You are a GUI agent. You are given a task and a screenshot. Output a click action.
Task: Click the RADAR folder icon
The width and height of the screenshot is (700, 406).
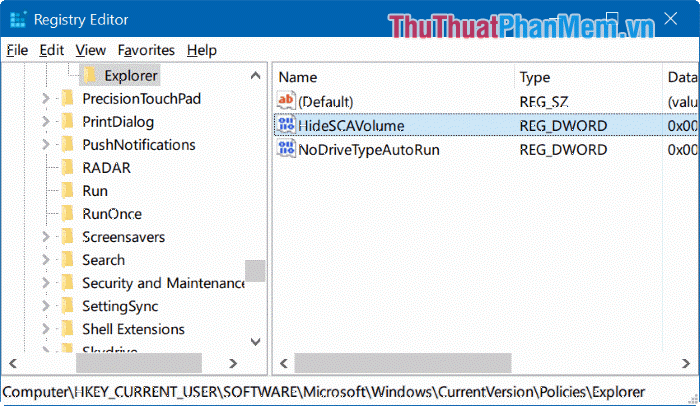pos(67,168)
